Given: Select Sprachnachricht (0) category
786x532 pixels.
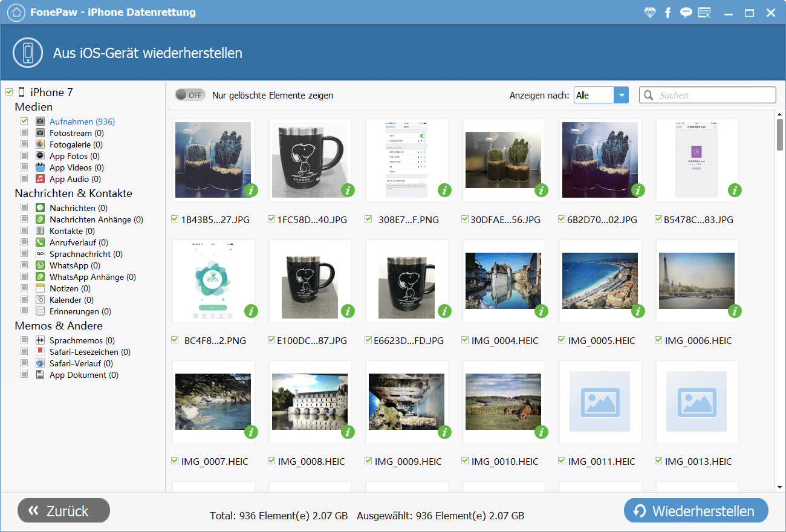Looking at the screenshot, I should [86, 254].
